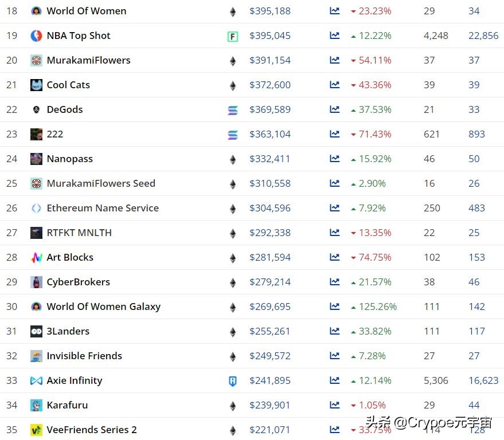Click the $304,596 sales value

(270, 208)
